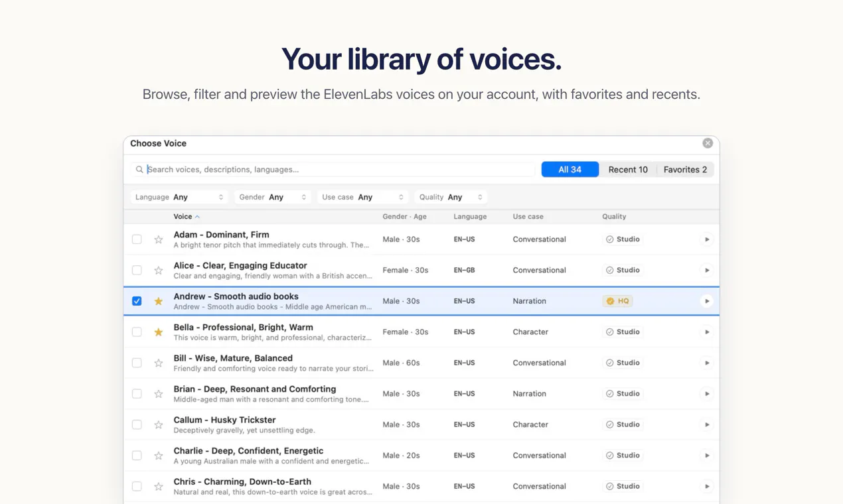
Task: Play Callum voice preview
Action: tap(707, 424)
